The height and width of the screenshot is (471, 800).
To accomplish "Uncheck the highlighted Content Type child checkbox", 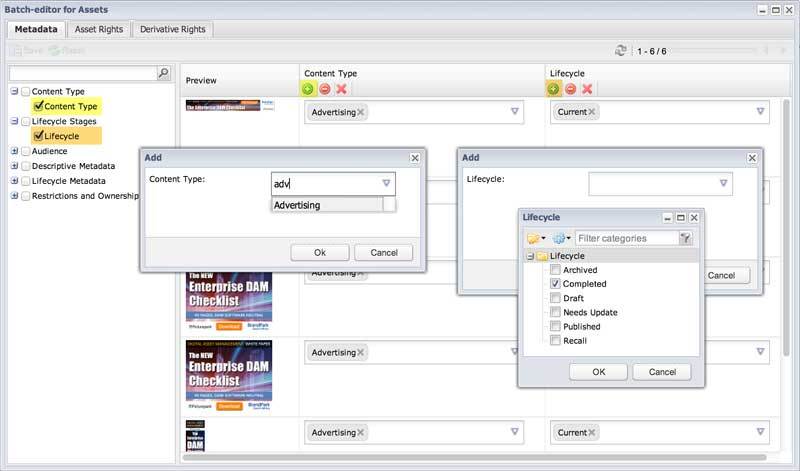I will tap(38, 106).
